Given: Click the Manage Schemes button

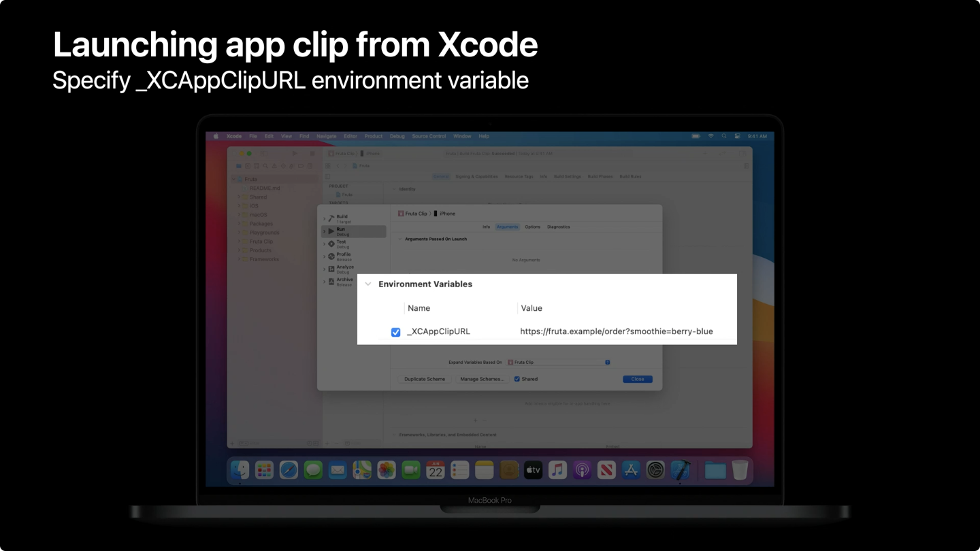Looking at the screenshot, I should pyautogui.click(x=482, y=379).
